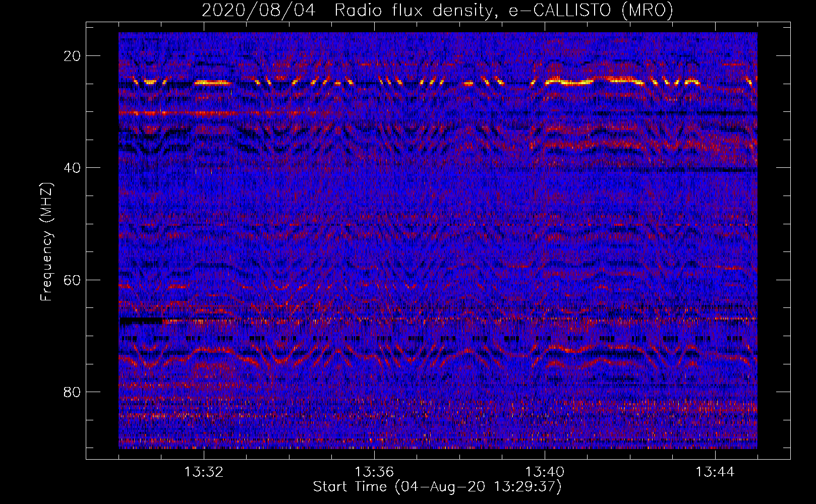Click the 40 frequency tick label

[x=73, y=168]
